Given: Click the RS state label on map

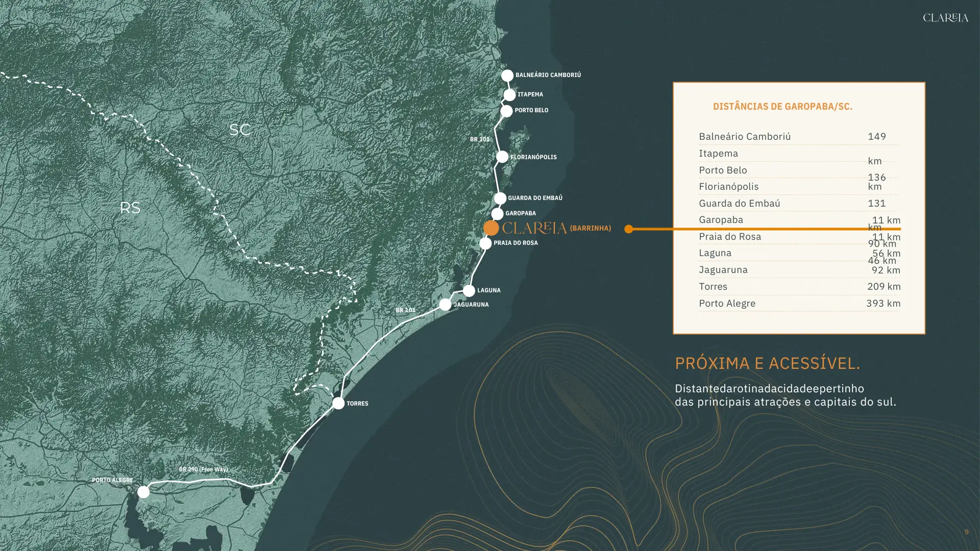Looking at the screenshot, I should (x=130, y=208).
